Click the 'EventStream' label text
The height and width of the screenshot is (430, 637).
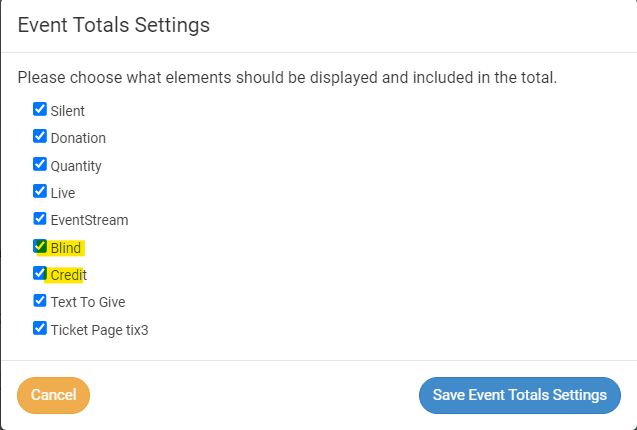pyautogui.click(x=89, y=219)
